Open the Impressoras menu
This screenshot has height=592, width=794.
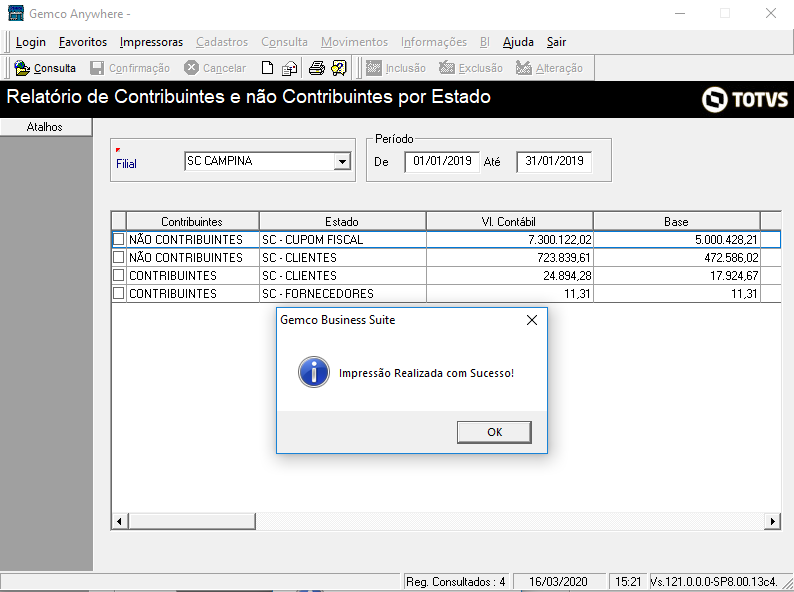(151, 42)
